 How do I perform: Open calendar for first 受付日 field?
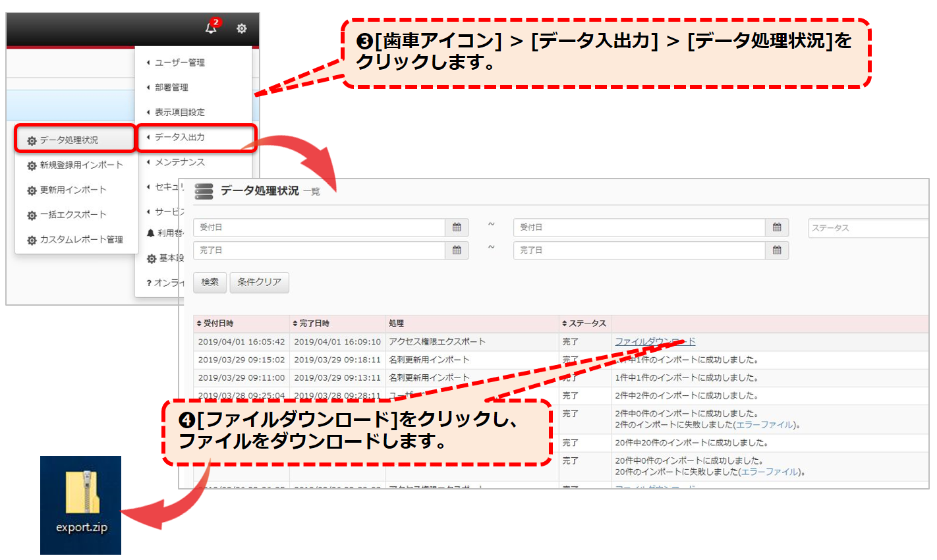[457, 227]
